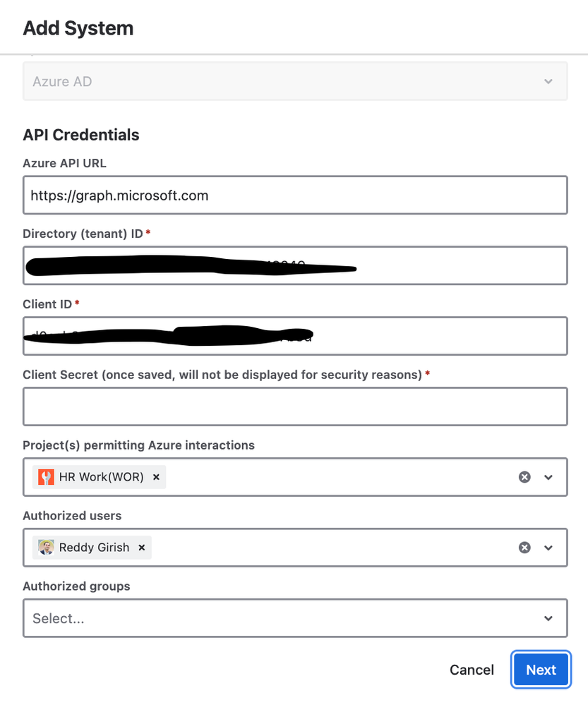The image size is (588, 705).
Task: Click the API Credentials heading
Action: [81, 135]
